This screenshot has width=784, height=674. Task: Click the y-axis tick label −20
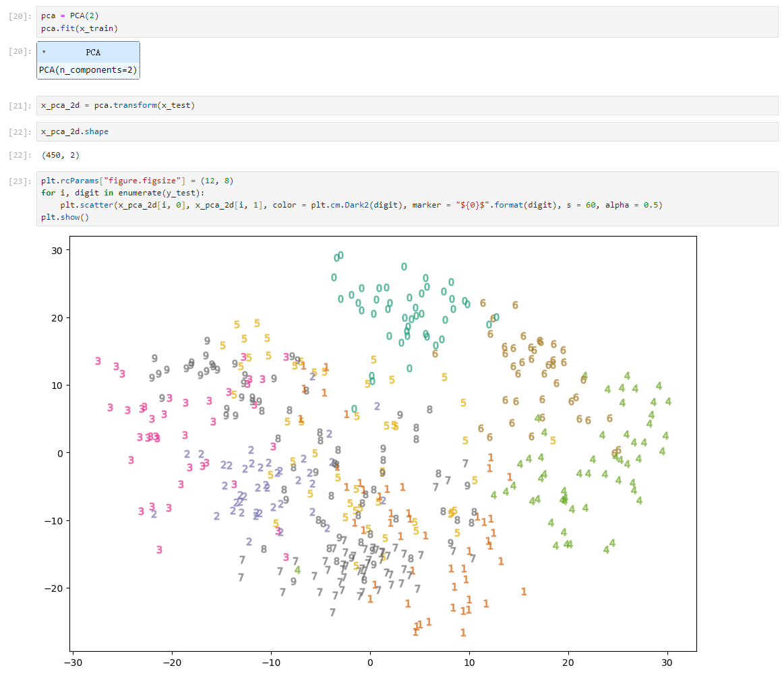(54, 588)
